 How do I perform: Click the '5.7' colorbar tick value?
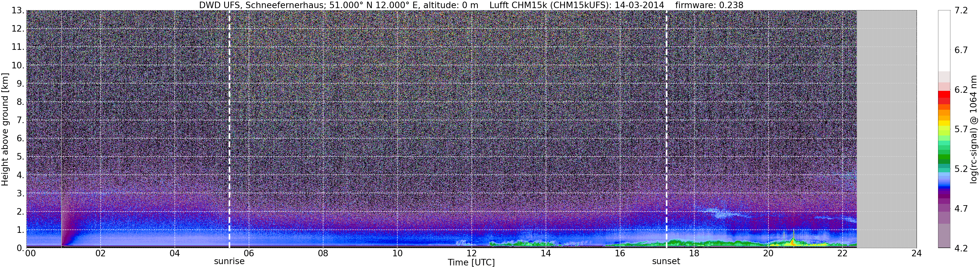(961, 130)
